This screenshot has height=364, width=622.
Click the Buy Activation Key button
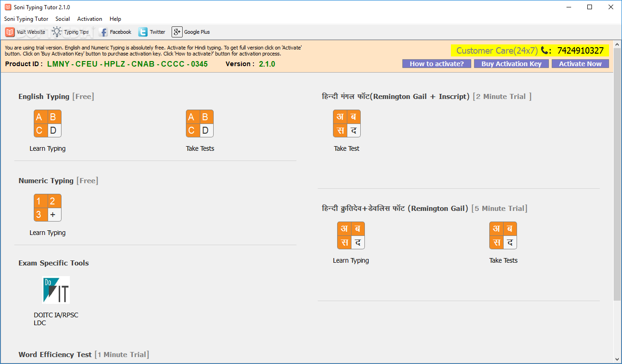(511, 64)
